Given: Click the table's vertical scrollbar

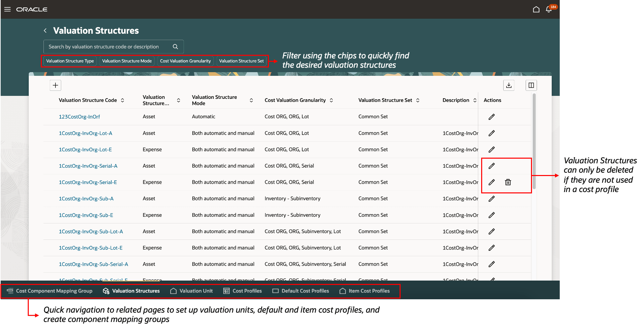Looking at the screenshot, I should [x=534, y=141].
